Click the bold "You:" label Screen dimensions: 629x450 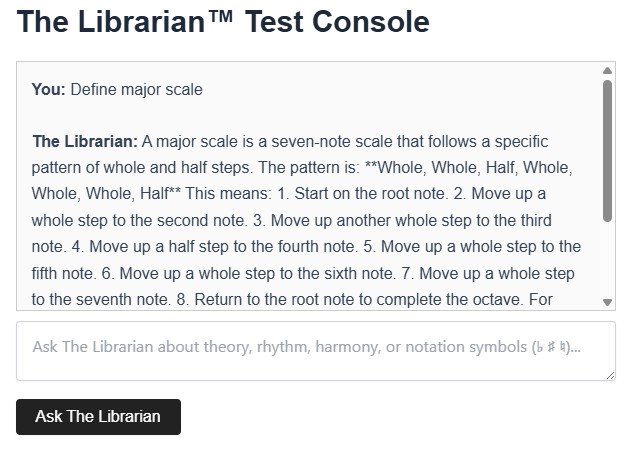48,90
